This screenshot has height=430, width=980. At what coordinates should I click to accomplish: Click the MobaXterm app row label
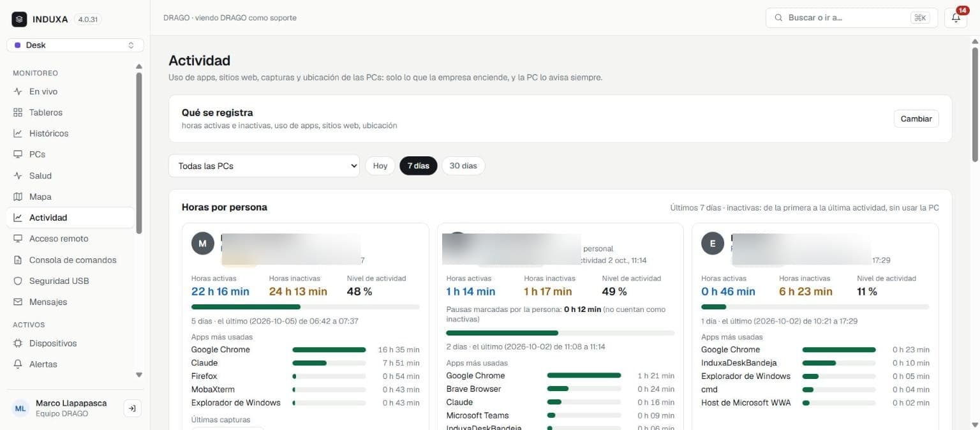213,389
